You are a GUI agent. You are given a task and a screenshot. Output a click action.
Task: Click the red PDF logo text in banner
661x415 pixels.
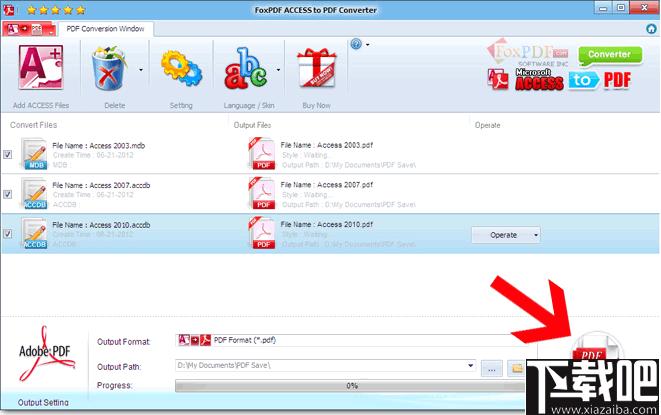pos(617,80)
